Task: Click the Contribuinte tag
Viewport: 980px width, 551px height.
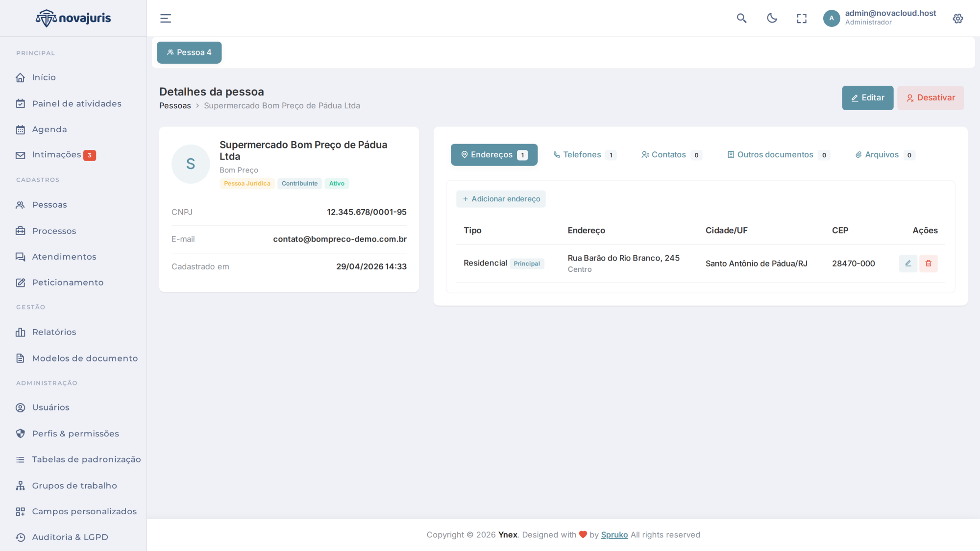Action: [x=299, y=184]
